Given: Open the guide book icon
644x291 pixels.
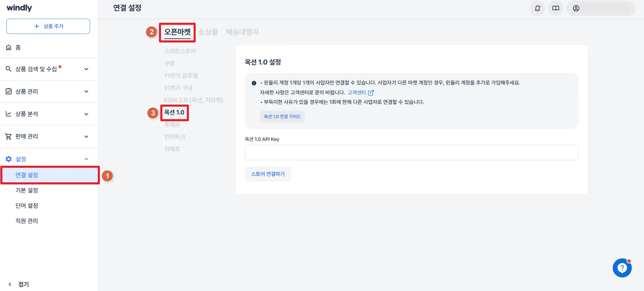Looking at the screenshot, I should (556, 8).
